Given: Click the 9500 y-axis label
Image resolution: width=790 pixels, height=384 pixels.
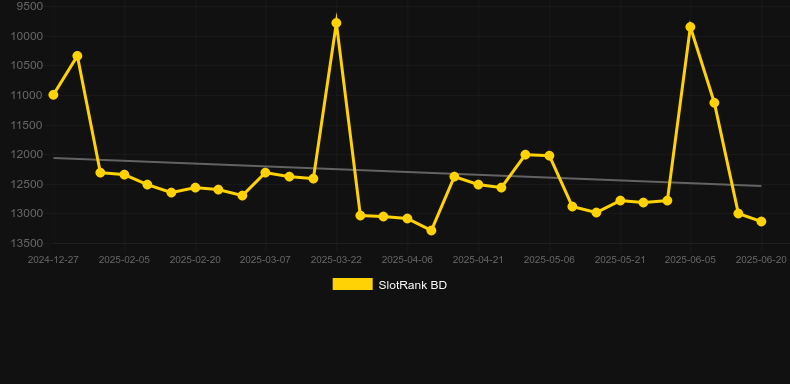Looking at the screenshot, I should 30,6.
